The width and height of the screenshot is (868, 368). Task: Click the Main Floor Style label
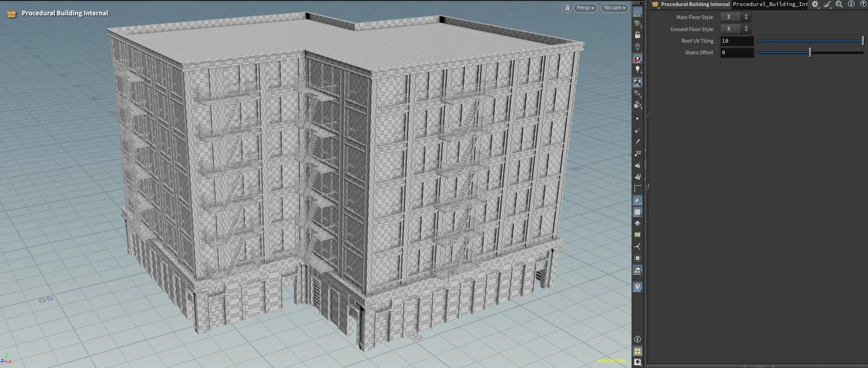(694, 17)
